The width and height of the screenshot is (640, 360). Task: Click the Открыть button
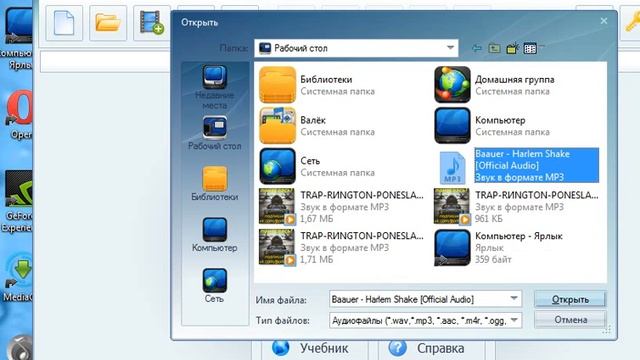pyautogui.click(x=570, y=299)
